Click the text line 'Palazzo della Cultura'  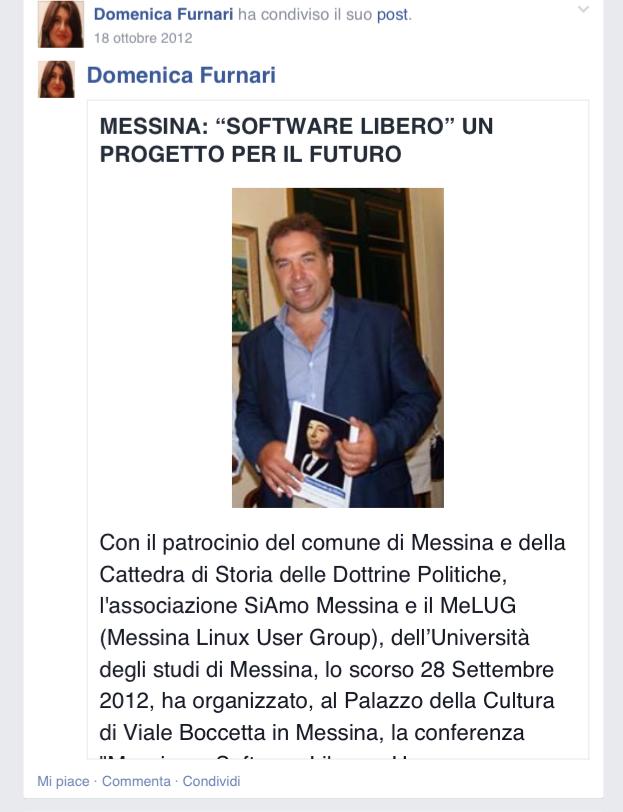(327, 701)
